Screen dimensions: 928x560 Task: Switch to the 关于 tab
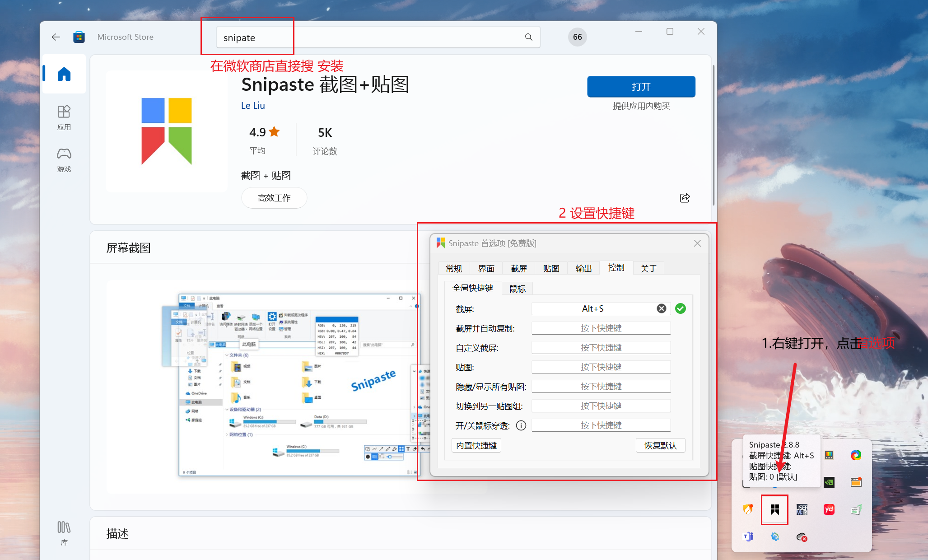649,269
